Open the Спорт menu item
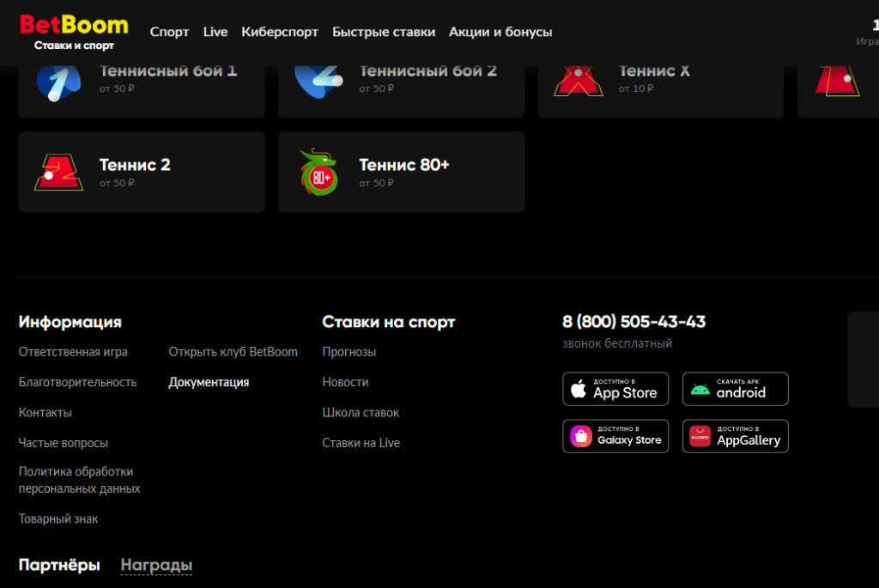879x588 pixels. point(169,32)
